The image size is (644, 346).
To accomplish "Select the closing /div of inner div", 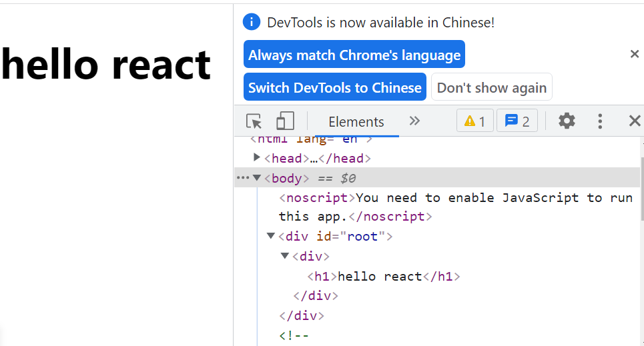I will 316,296.
